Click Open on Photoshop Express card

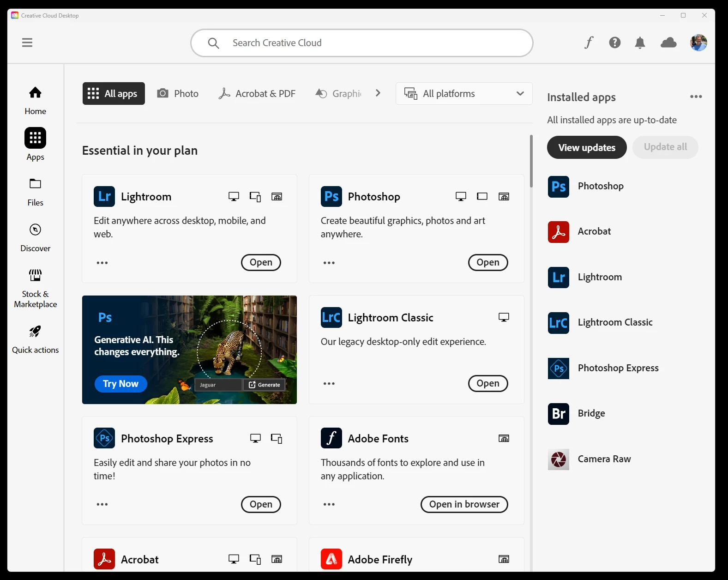pos(261,504)
